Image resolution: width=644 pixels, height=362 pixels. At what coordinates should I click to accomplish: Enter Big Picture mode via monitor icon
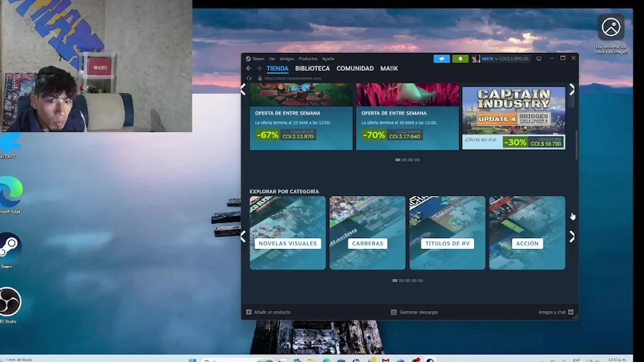point(539,59)
